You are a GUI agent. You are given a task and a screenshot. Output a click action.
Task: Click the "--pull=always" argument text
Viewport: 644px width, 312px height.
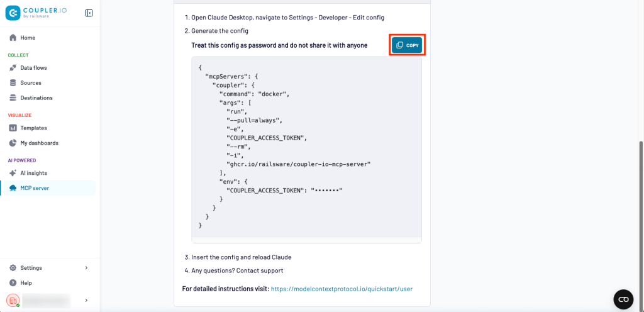[255, 120]
